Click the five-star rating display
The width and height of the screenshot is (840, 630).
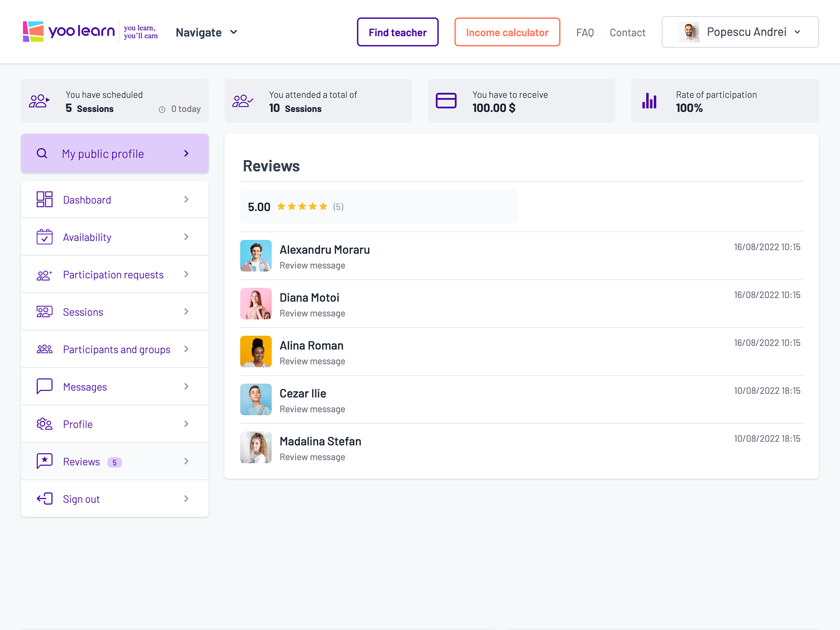302,207
